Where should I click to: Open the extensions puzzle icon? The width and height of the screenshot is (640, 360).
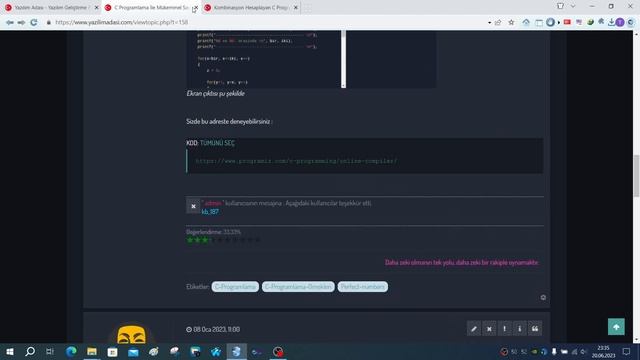point(601,22)
